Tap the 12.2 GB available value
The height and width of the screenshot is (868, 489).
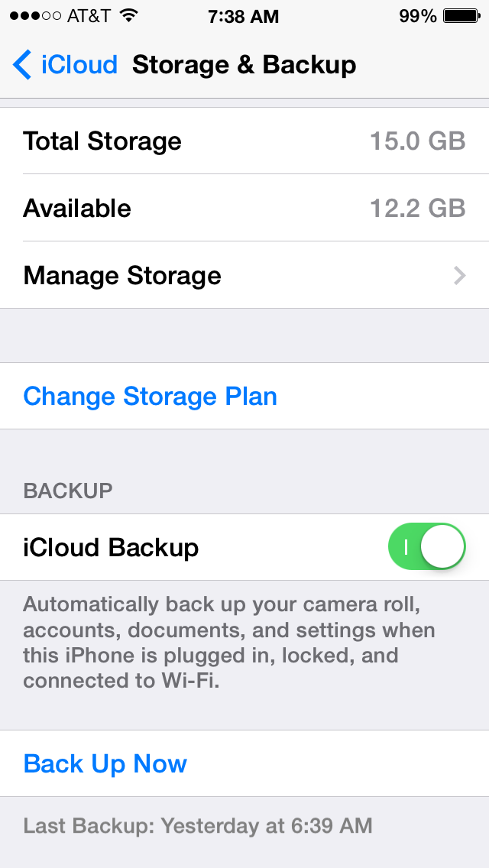pyautogui.click(x=418, y=209)
